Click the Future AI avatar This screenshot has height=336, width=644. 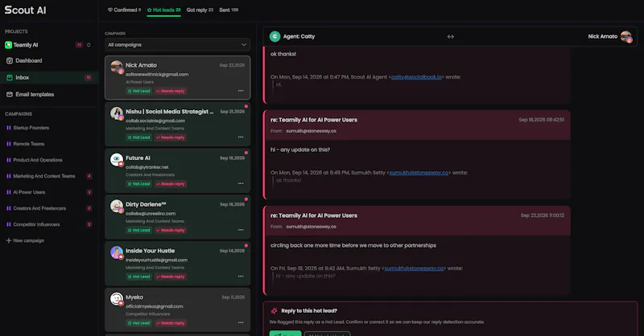pyautogui.click(x=117, y=160)
